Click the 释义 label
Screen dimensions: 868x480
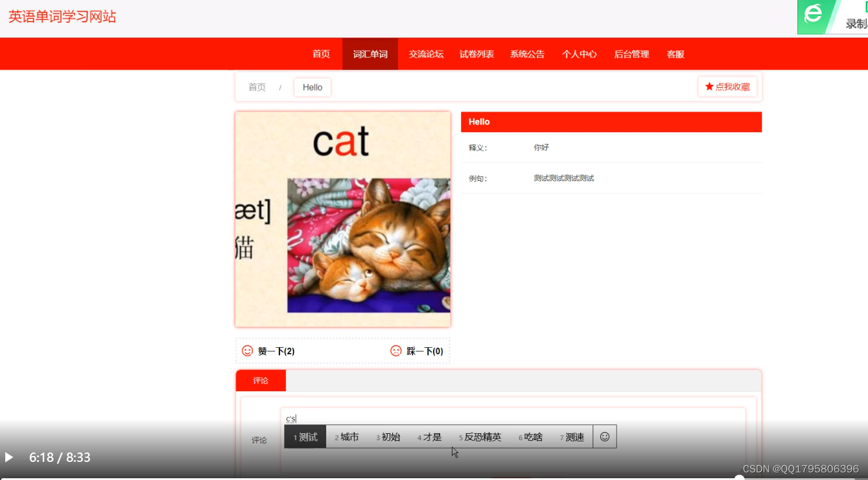pyautogui.click(x=478, y=148)
